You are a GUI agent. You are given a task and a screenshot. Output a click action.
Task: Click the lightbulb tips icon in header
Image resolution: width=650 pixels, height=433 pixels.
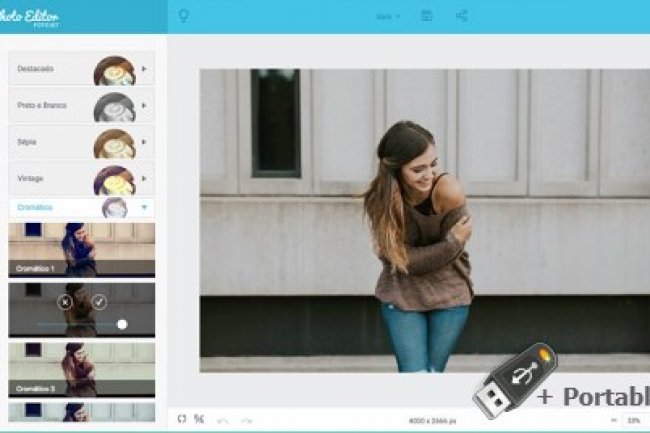pos(183,16)
